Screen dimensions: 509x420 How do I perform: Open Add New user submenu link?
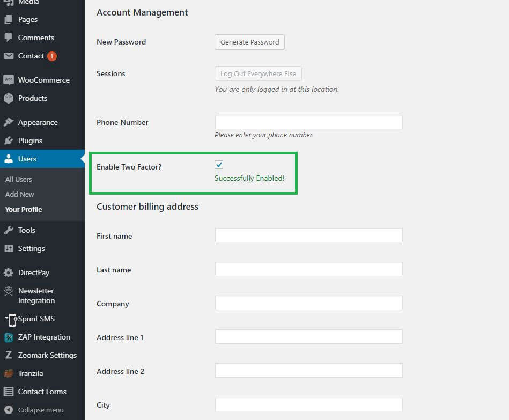click(19, 194)
